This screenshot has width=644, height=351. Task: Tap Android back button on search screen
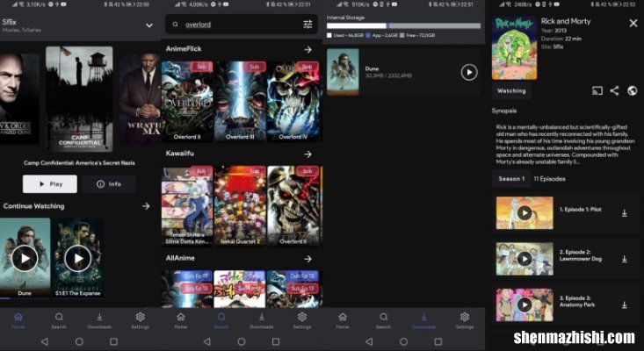(207, 341)
